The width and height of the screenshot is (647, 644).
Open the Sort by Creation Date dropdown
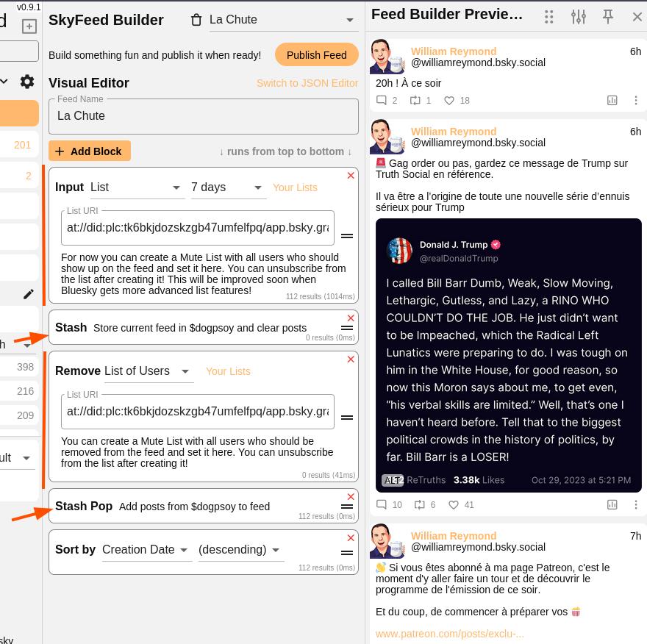pyautogui.click(x=146, y=550)
